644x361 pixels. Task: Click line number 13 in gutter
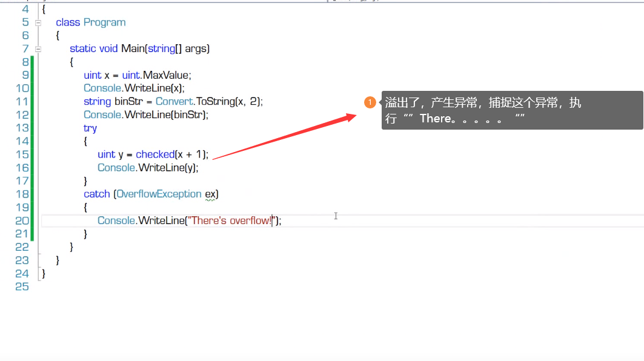click(x=22, y=128)
